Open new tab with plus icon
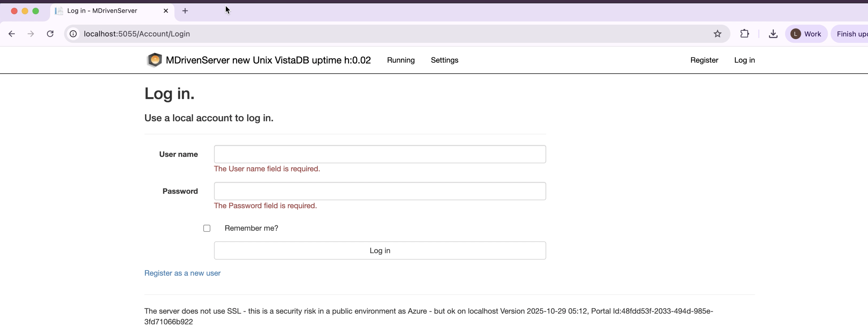 pyautogui.click(x=185, y=11)
